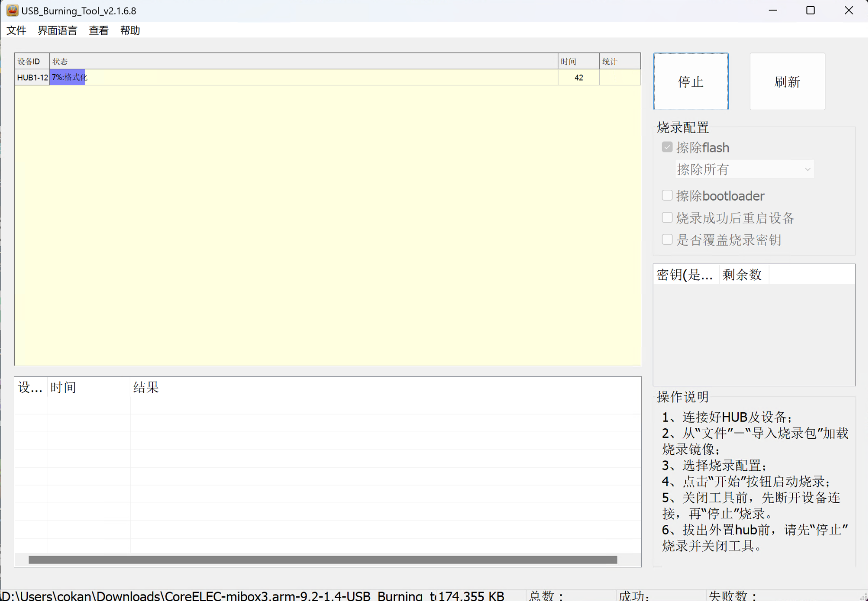Click the 成功 status bar entry
Image resolution: width=868 pixels, height=601 pixels.
coord(661,595)
